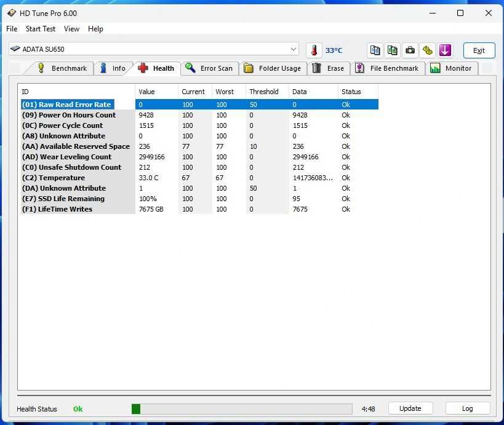Open the Help menu
Viewport: 504px width, 425px height.
pos(95,28)
